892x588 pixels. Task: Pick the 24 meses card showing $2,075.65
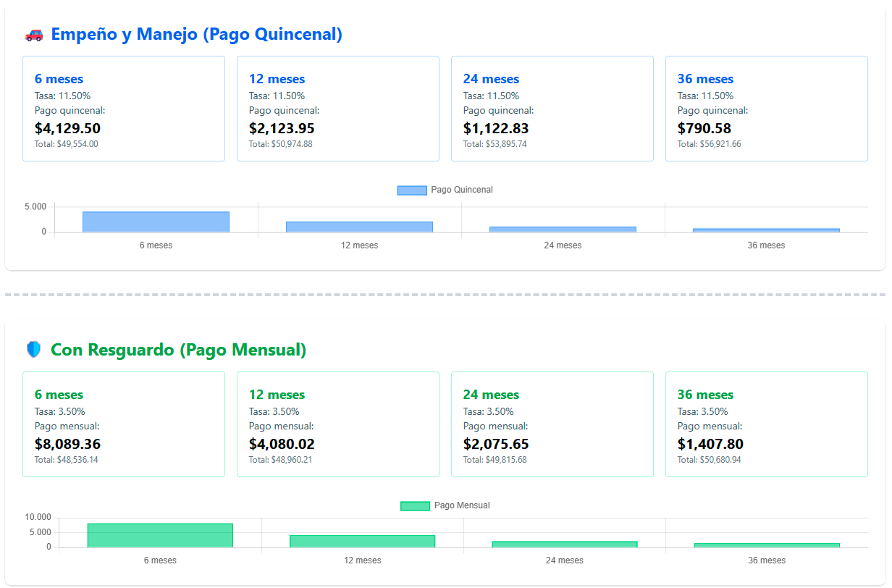coord(552,424)
